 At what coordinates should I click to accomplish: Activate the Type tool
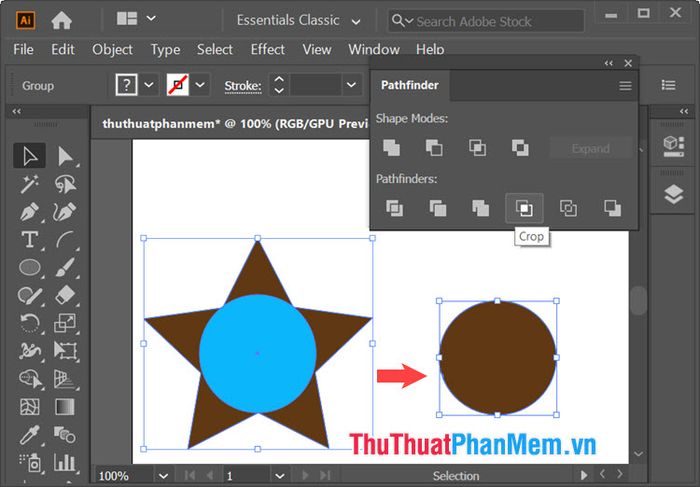29,240
